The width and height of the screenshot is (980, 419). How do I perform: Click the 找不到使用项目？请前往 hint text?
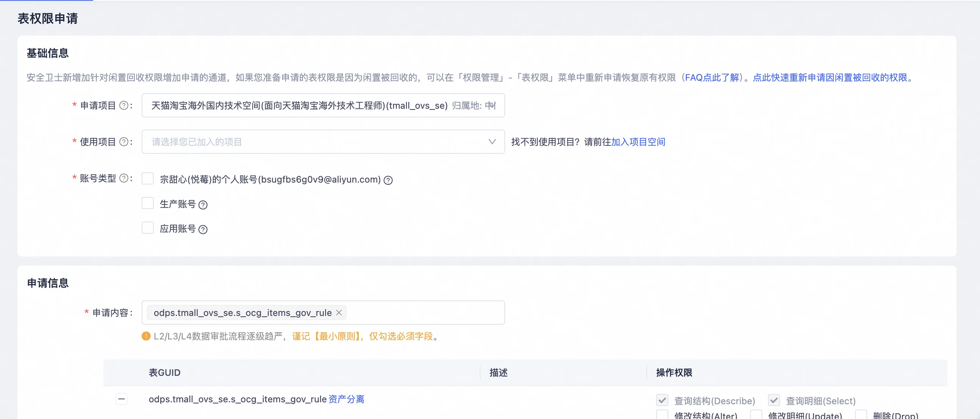click(x=561, y=142)
